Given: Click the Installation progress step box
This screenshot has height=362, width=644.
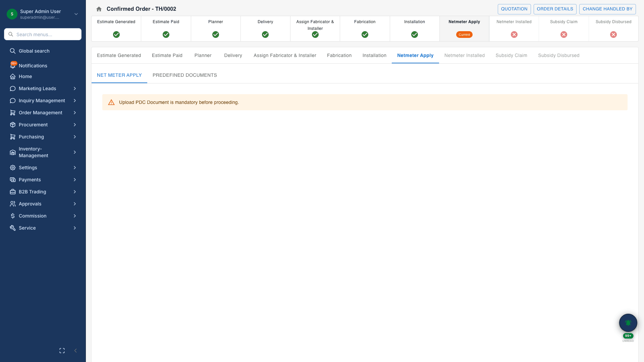Looking at the screenshot, I should point(415,28).
